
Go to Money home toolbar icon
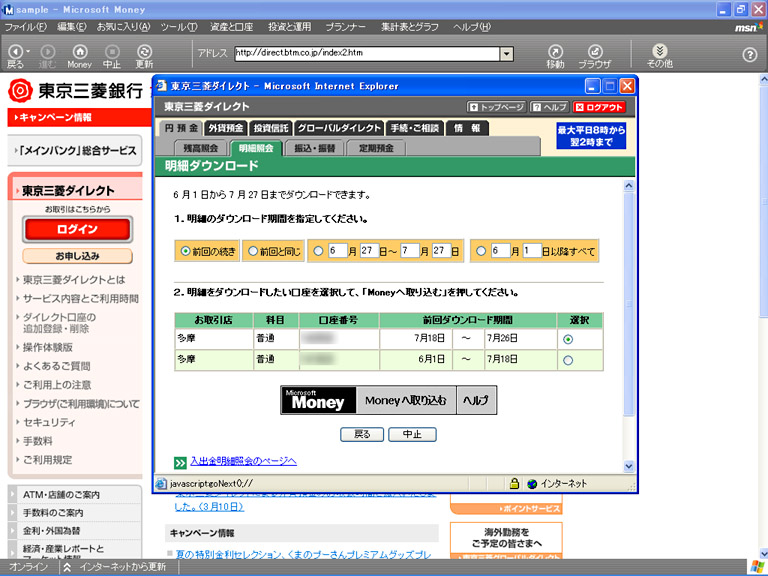coord(80,51)
